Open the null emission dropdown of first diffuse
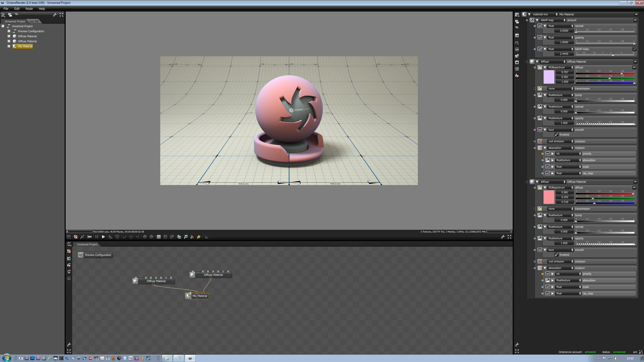This screenshot has width=644, height=362. 560,141
